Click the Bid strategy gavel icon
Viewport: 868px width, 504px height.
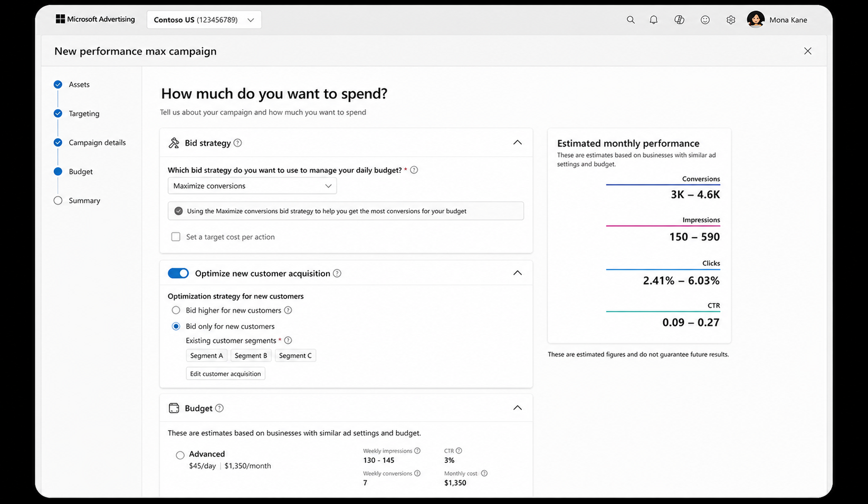pos(174,143)
